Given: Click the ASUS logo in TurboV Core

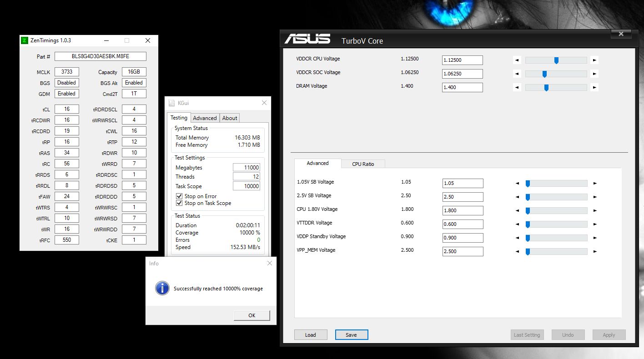Looking at the screenshot, I should tap(307, 39).
